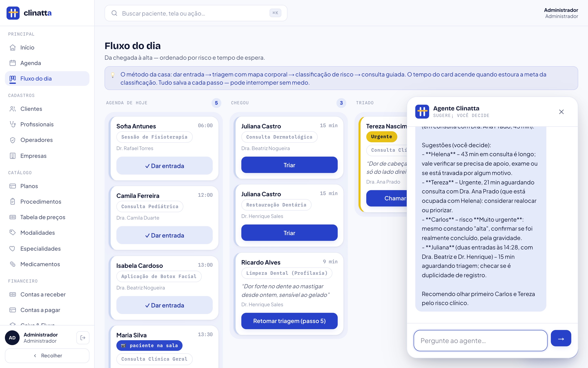
Task: Click the Agenda calendar icon
Action: pos(13,63)
